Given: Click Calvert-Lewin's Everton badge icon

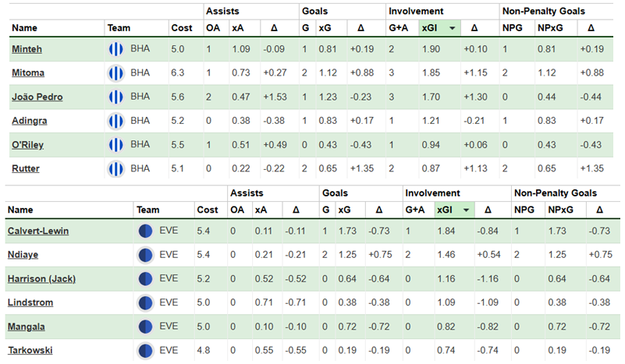Looking at the screenshot, I should coord(144,231).
